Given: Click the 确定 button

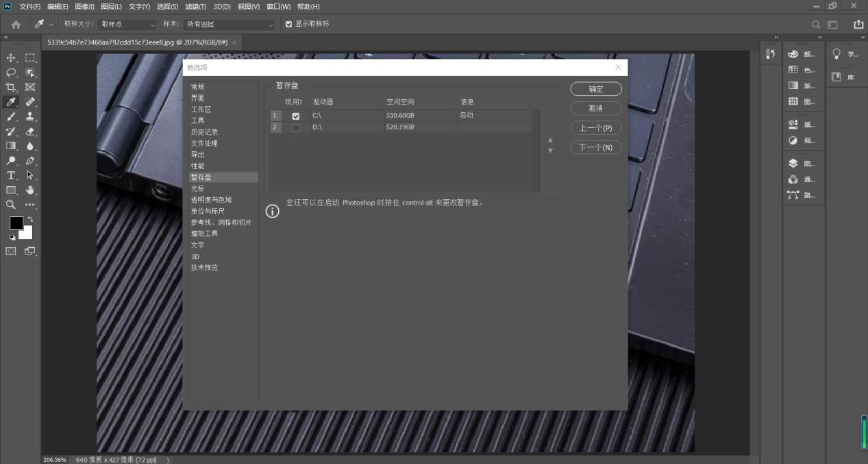Looking at the screenshot, I should click(x=595, y=89).
